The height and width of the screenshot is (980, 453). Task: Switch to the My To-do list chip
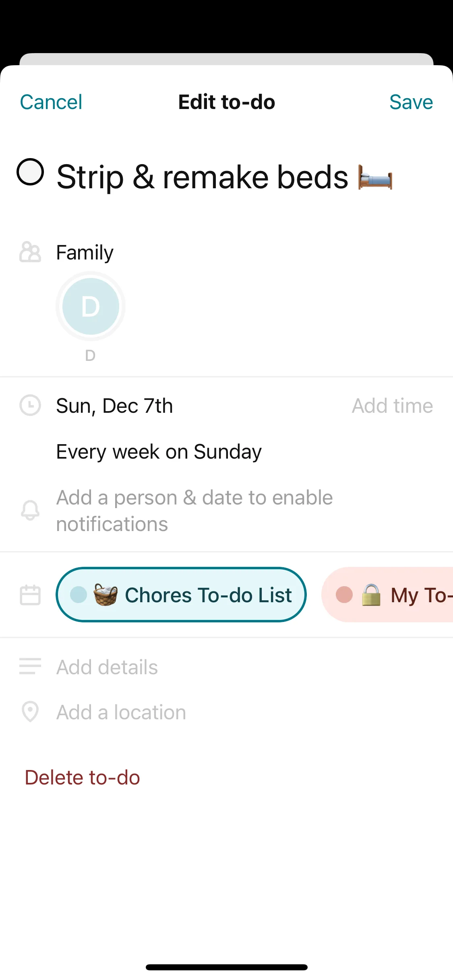[x=419, y=595]
